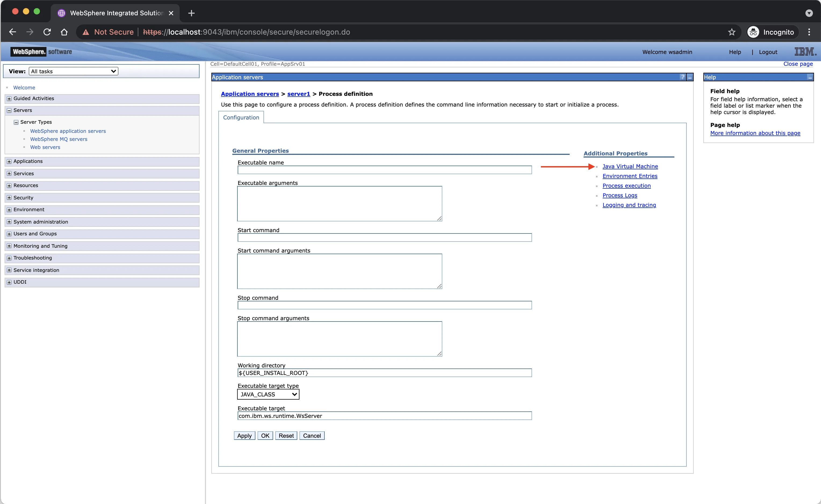This screenshot has width=821, height=504.
Task: Expand the Users and Groups section
Action: pos(9,234)
